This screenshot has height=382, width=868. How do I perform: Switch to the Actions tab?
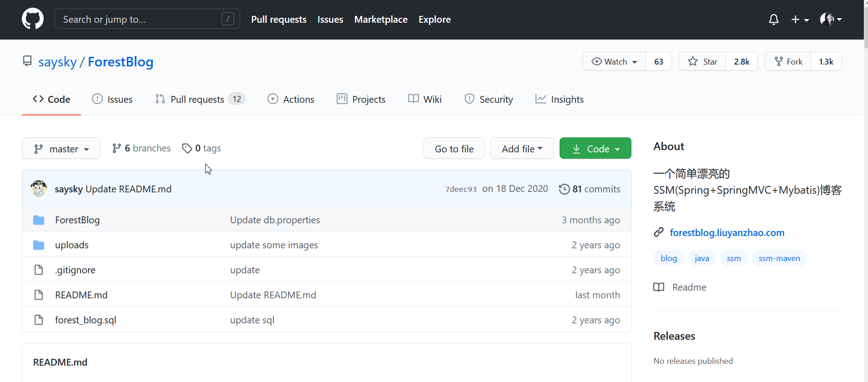point(291,99)
